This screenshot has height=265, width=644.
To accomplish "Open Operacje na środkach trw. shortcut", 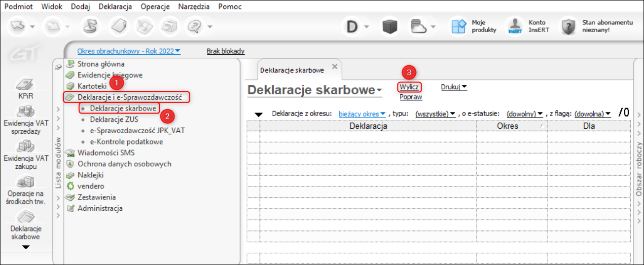I will (26, 189).
